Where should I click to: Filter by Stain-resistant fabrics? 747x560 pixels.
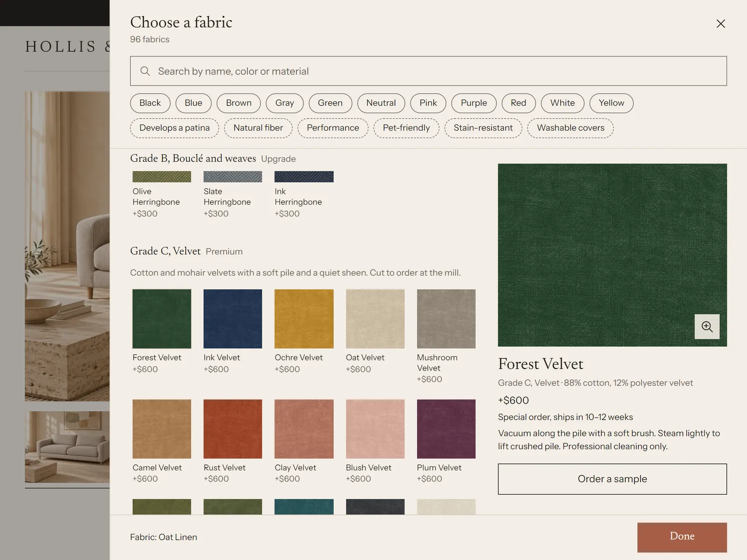pos(483,128)
